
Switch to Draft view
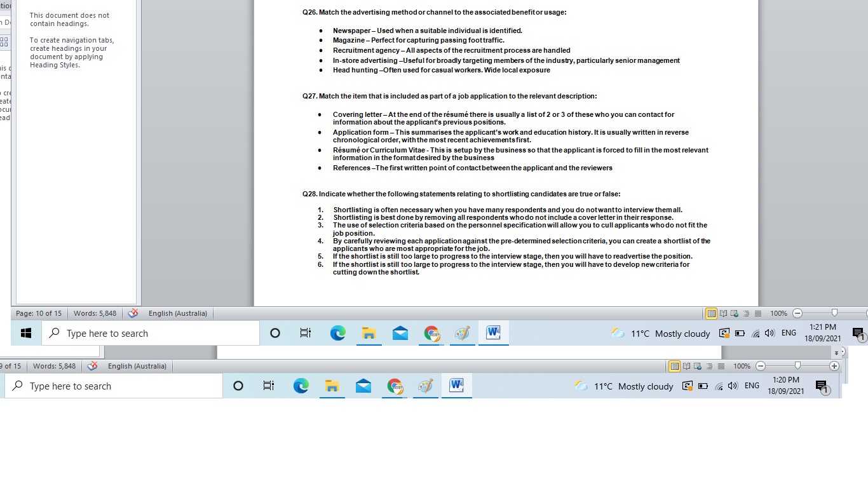(x=758, y=313)
